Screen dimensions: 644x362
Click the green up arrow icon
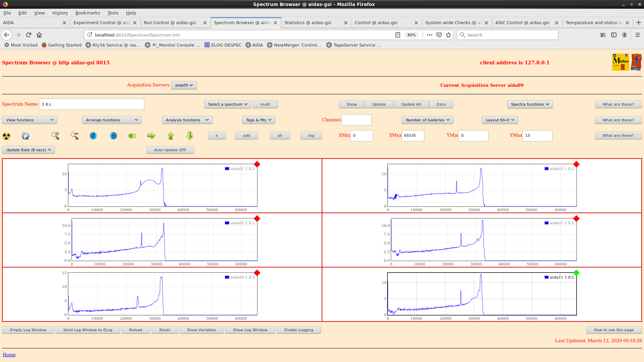[x=171, y=136]
